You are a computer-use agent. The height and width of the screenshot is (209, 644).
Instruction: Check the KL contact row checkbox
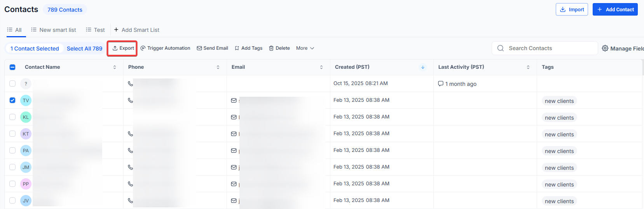click(12, 117)
